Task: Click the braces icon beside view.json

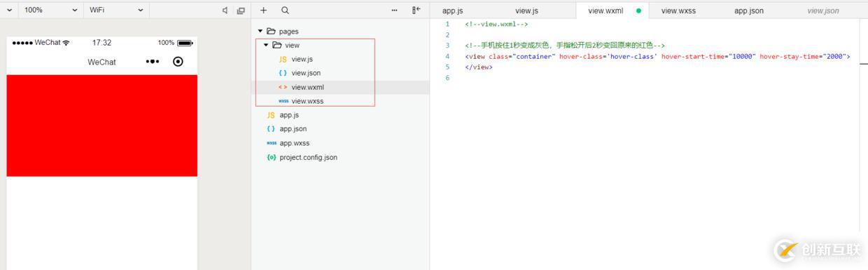Action: point(283,73)
